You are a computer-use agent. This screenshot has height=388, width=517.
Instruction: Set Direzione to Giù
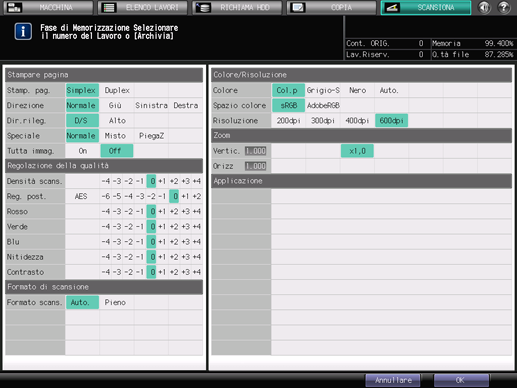[117, 105]
